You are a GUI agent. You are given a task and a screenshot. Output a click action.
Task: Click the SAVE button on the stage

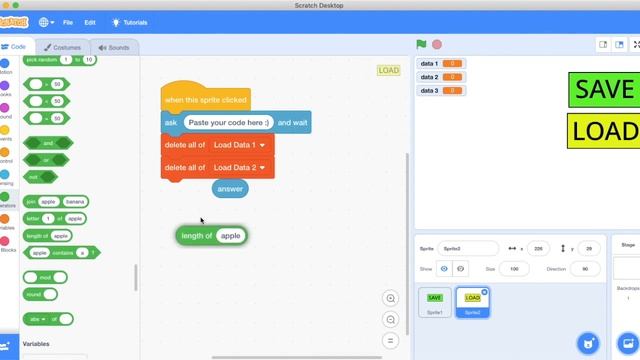[604, 90]
